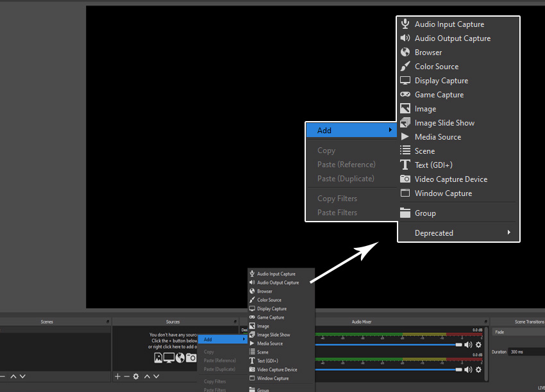Expand the Add submenu in the context menu
545x392 pixels.
point(351,130)
